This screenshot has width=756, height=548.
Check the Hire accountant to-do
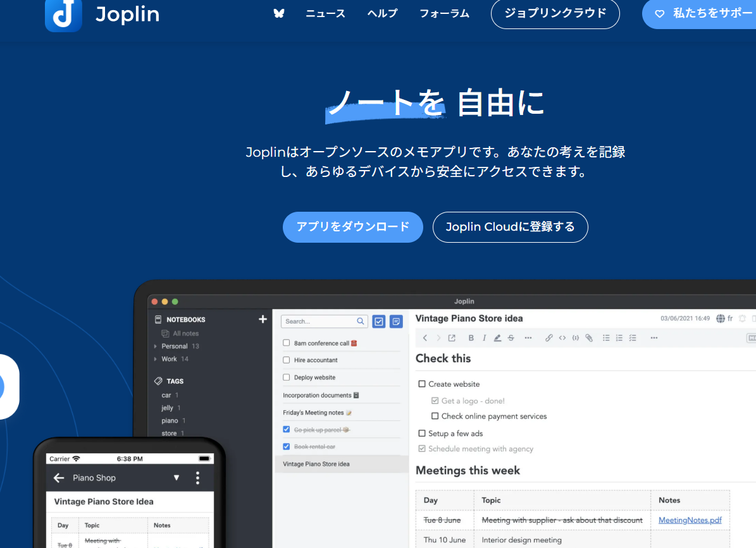coord(287,360)
